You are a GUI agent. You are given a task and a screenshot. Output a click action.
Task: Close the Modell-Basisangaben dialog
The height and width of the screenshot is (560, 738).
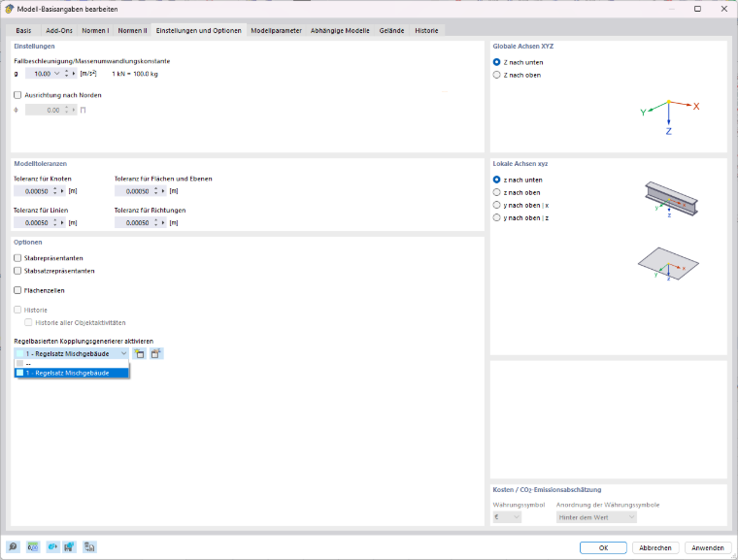click(x=724, y=9)
